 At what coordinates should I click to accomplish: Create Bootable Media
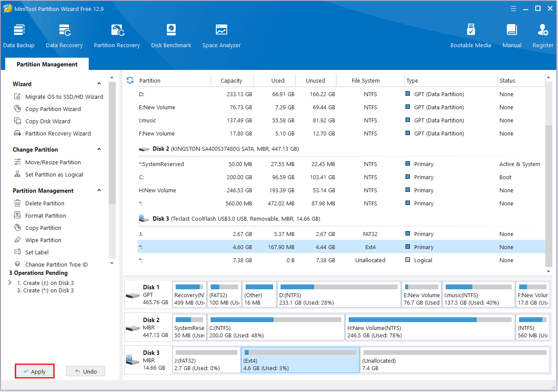(471, 36)
